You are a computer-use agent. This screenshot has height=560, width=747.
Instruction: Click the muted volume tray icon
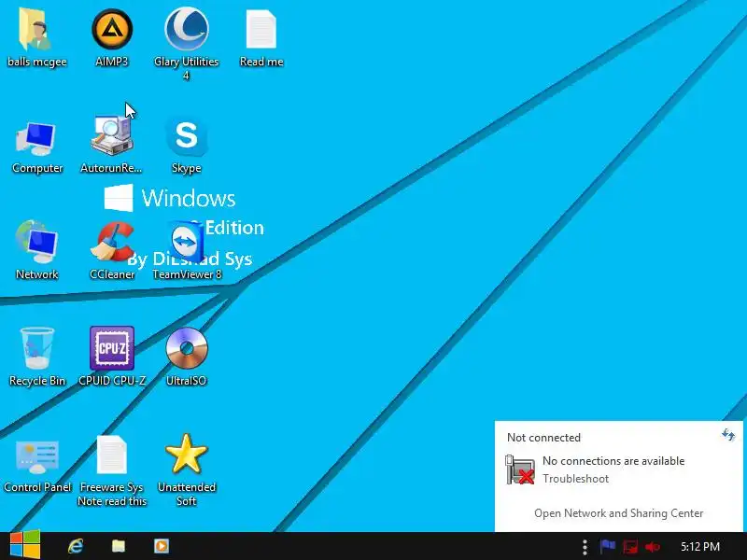click(652, 546)
